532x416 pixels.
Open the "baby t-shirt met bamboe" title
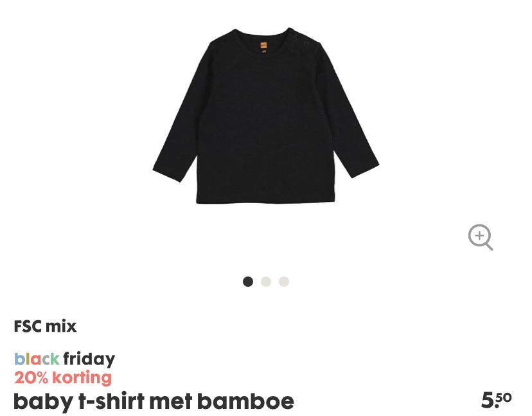(x=154, y=402)
